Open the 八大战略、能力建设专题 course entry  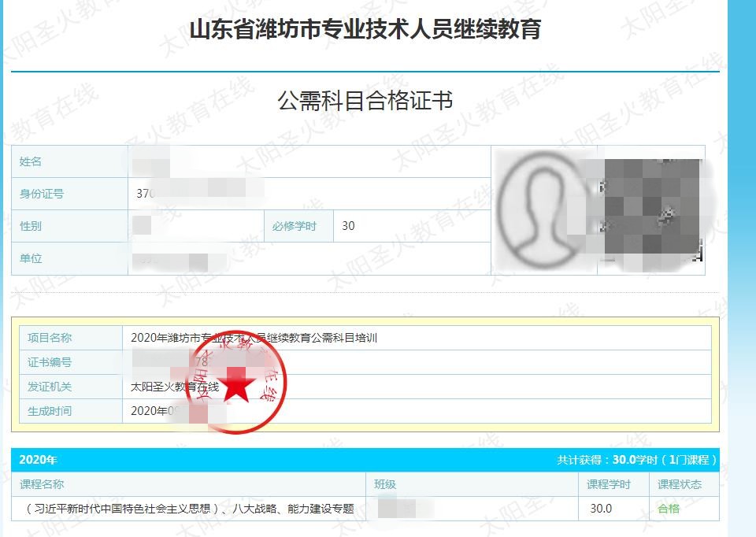point(190,509)
